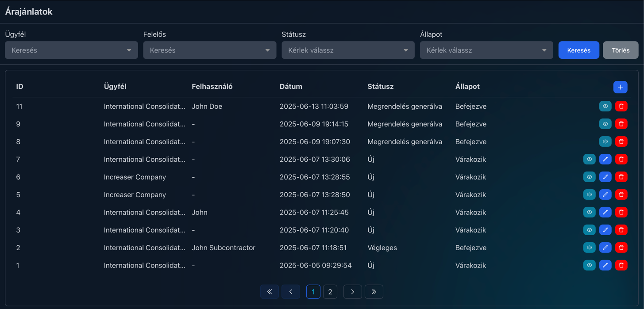Click the edit pencil for quote ID 7
The width and height of the screenshot is (644, 309).
coord(605,159)
